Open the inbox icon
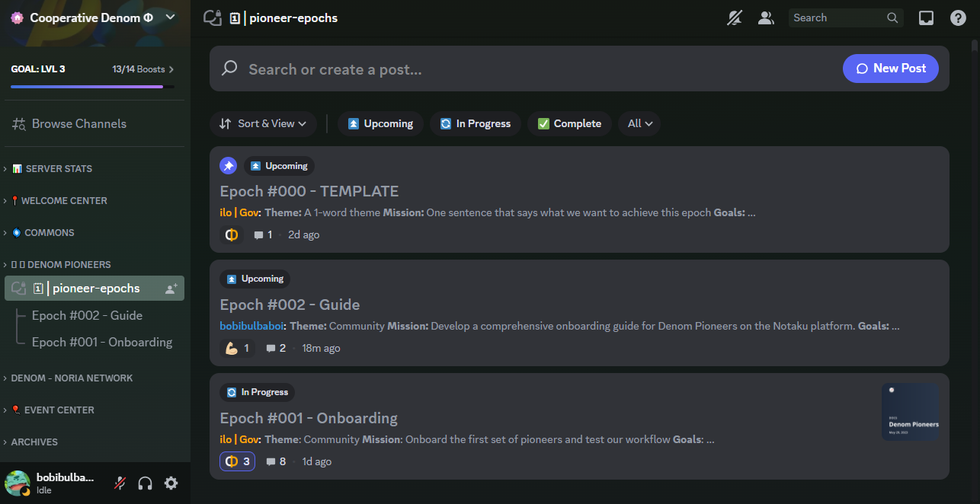 926,18
